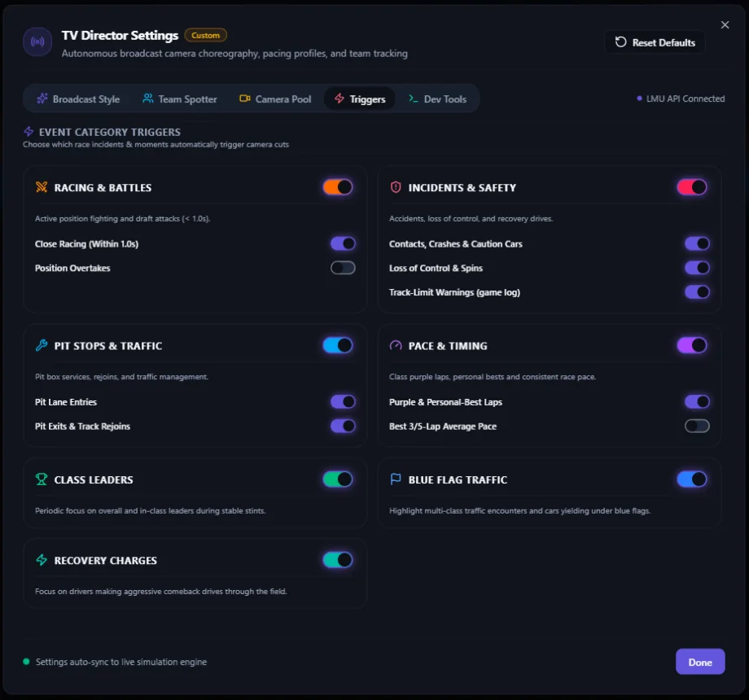The width and height of the screenshot is (749, 700).
Task: Toggle Close Racing (Within 1.0s) off
Action: click(343, 243)
